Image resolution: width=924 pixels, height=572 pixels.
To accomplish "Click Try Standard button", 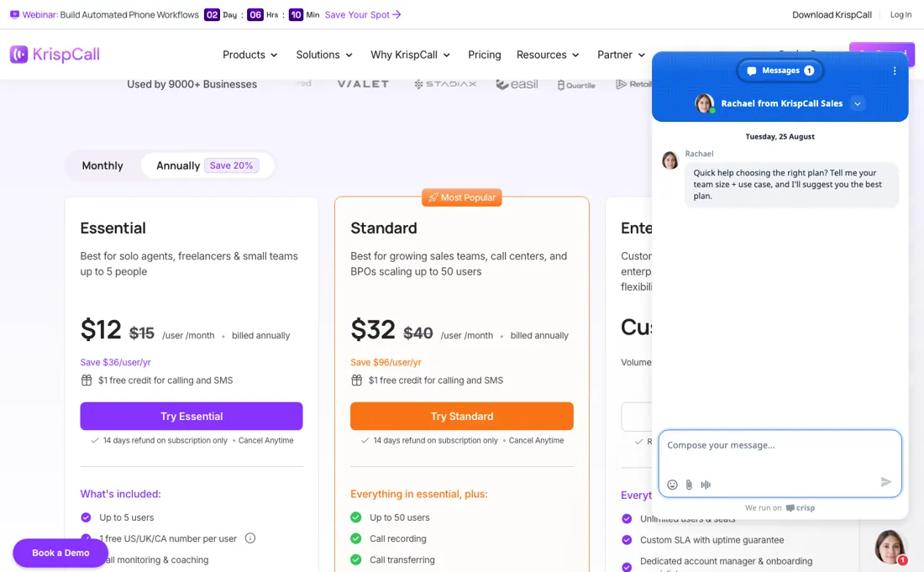I will (x=461, y=416).
